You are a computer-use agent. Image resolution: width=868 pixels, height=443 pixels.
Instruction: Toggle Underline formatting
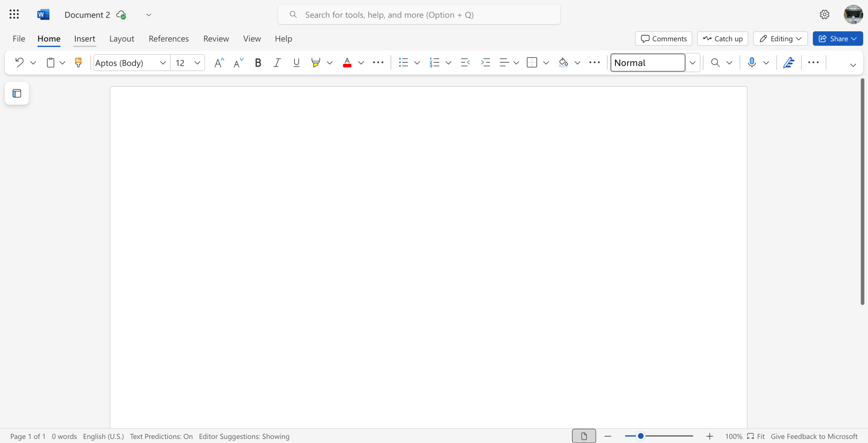[x=296, y=63]
